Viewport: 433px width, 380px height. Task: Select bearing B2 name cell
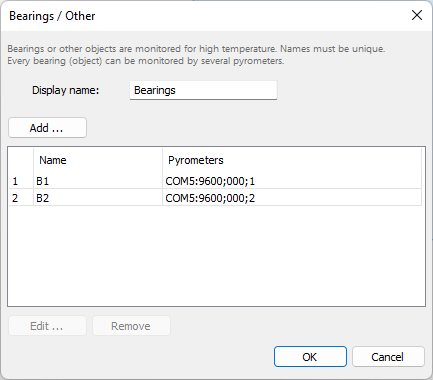click(98, 198)
